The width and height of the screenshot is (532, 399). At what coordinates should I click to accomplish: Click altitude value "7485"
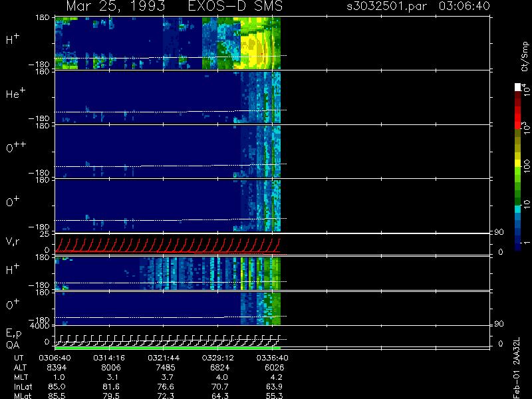165,368
